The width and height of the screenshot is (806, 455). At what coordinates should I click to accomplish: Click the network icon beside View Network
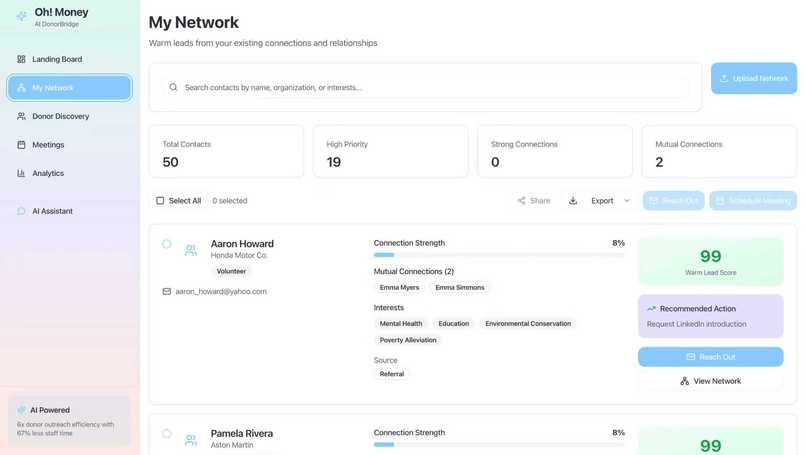pyautogui.click(x=685, y=381)
